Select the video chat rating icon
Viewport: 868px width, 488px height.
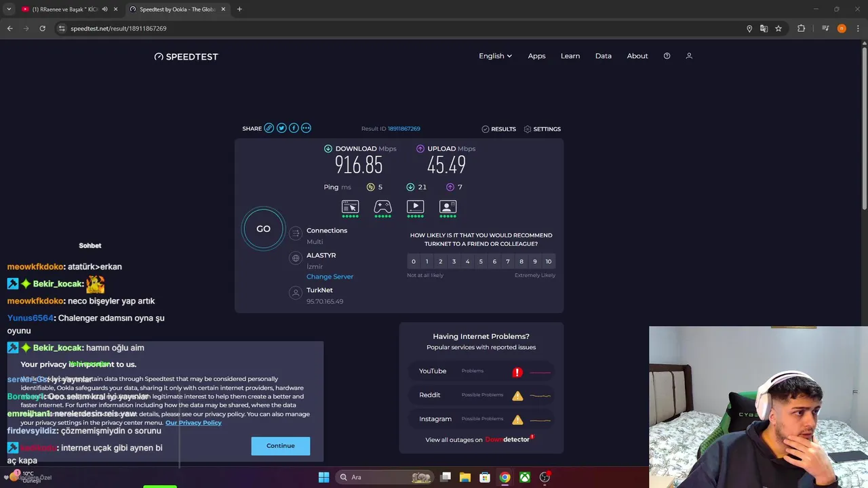click(x=448, y=208)
